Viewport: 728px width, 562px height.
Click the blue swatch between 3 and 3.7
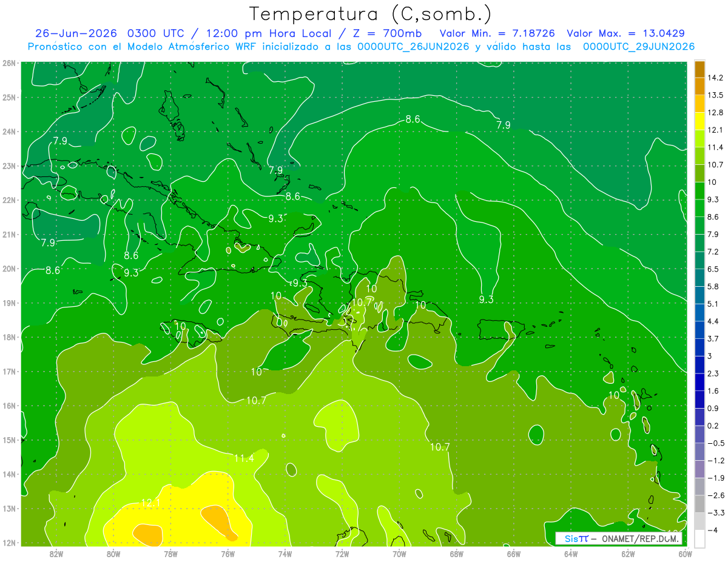699,348
